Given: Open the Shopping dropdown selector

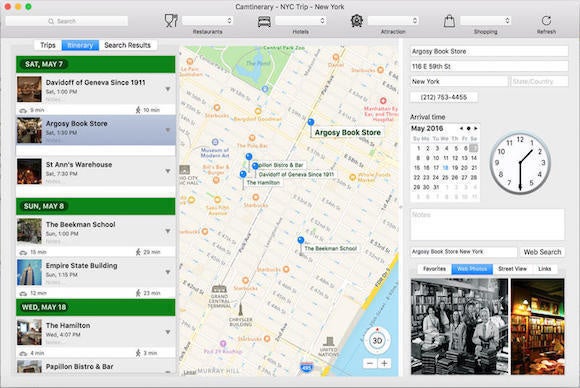Looking at the screenshot, I should point(486,21).
